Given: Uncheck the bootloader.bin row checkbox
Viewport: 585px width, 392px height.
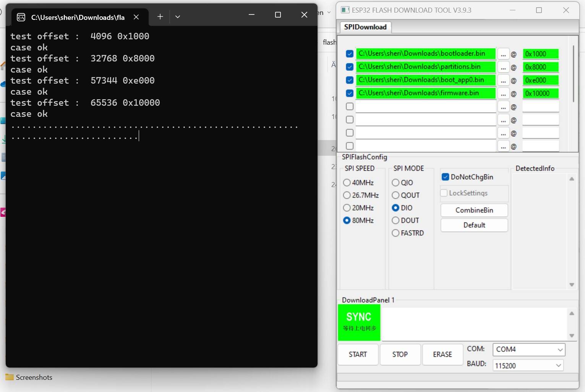Looking at the screenshot, I should 349,54.
